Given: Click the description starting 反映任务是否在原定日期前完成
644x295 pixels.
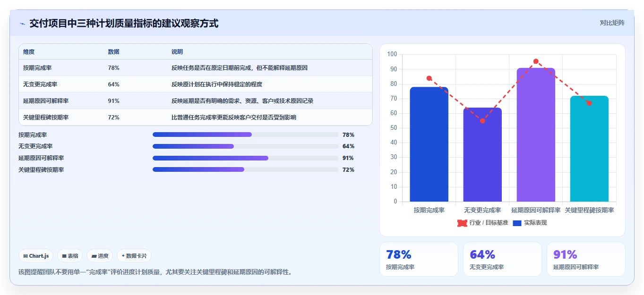Looking at the screenshot, I should 240,68.
